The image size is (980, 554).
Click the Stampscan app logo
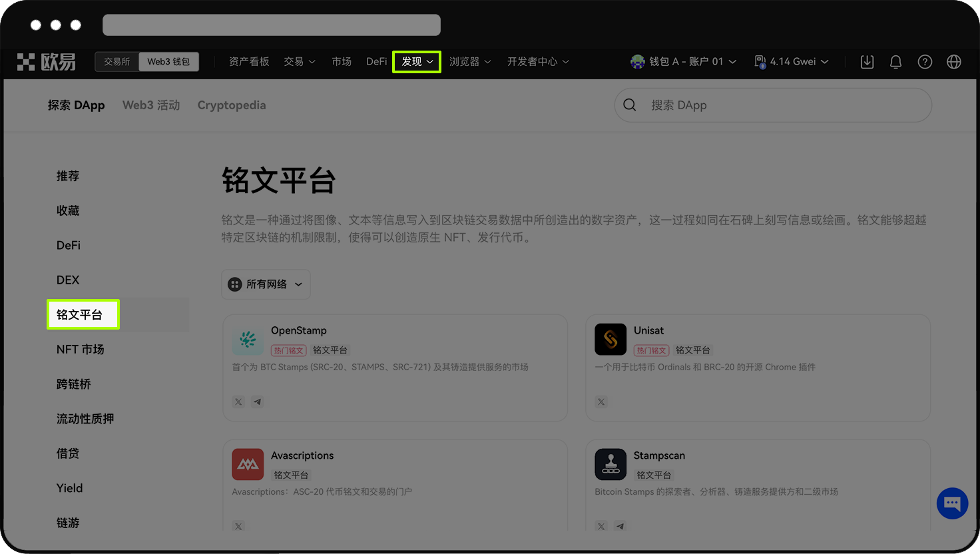611,464
